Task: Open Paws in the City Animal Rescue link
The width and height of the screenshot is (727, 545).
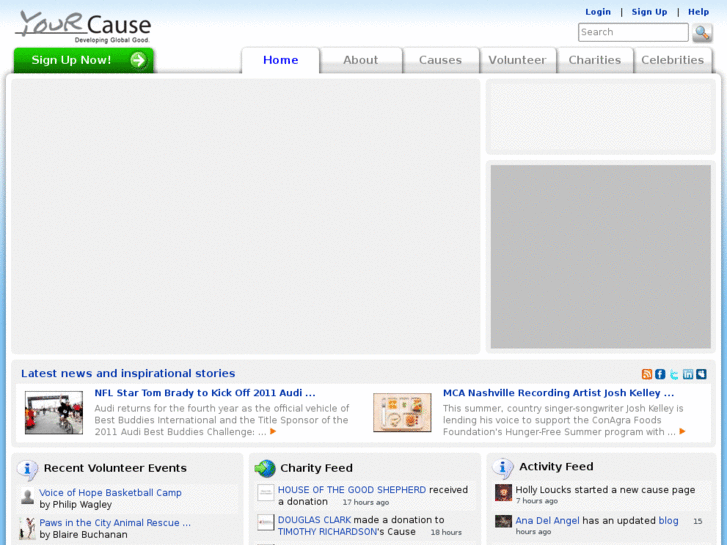Action: [115, 523]
